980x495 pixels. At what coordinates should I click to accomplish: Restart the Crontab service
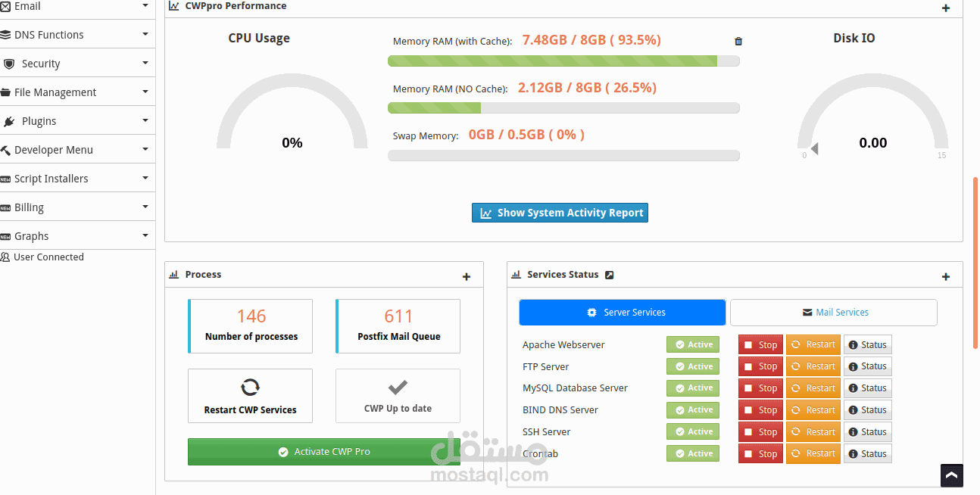813,454
